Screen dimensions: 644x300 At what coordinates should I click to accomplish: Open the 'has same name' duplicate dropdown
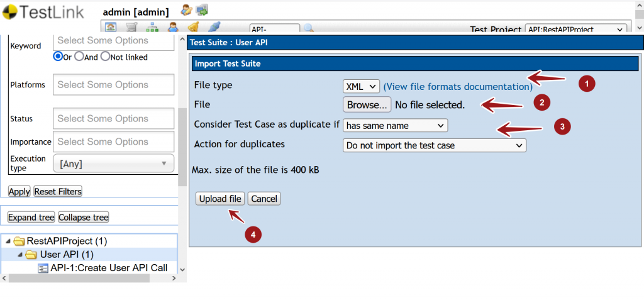pyautogui.click(x=395, y=125)
